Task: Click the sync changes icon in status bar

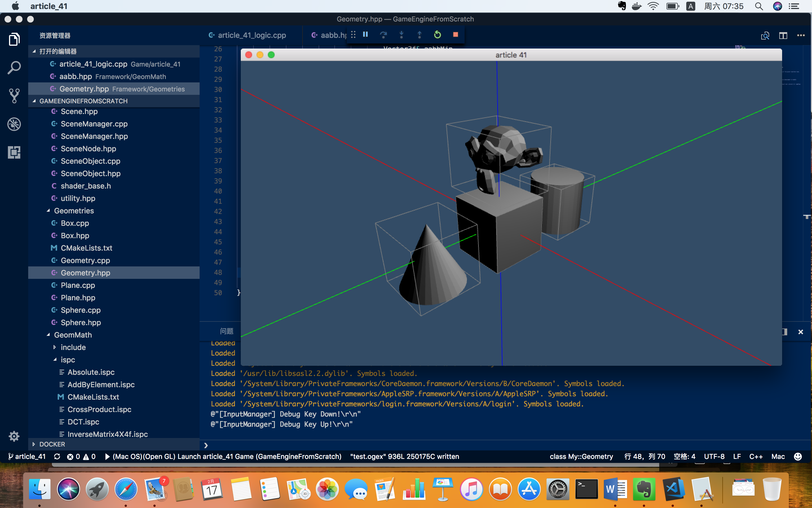Action: (57, 456)
